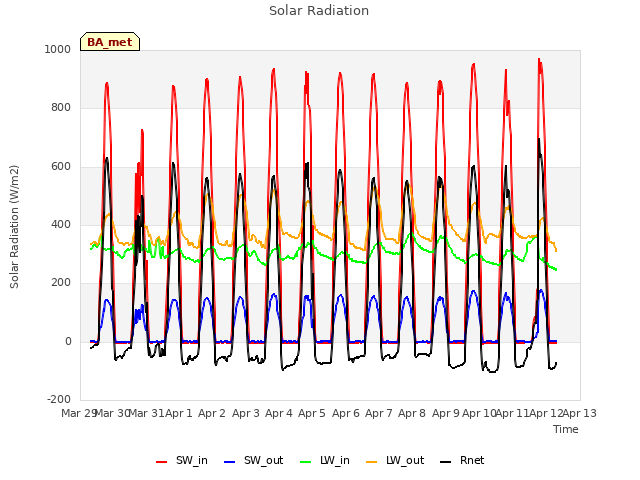Click the Apr 13 x-axis date label
The width and height of the screenshot is (640, 480).
tap(580, 413)
